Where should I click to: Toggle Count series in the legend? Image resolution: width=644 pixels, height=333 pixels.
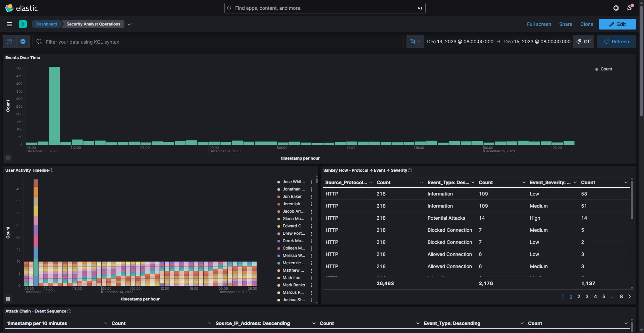[x=606, y=69]
